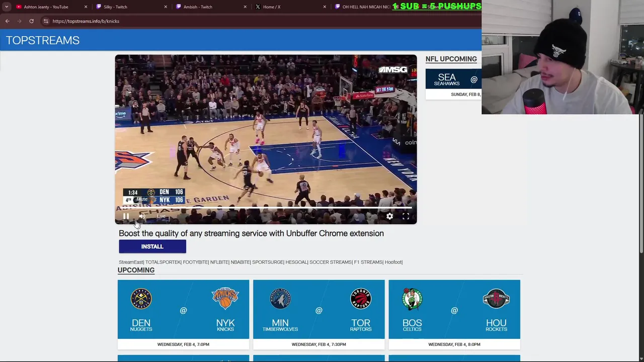
Task: Open the SPORTSURGE link
Action: [267, 262]
